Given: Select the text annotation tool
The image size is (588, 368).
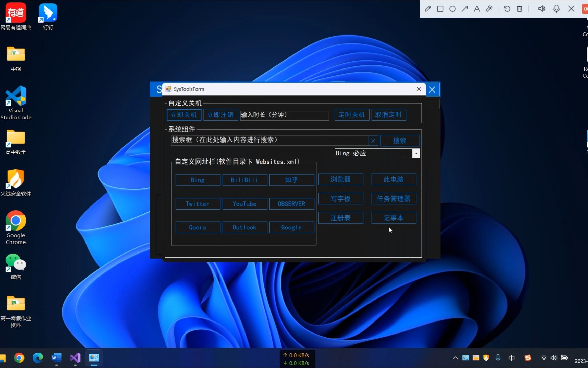Looking at the screenshot, I should (477, 9).
